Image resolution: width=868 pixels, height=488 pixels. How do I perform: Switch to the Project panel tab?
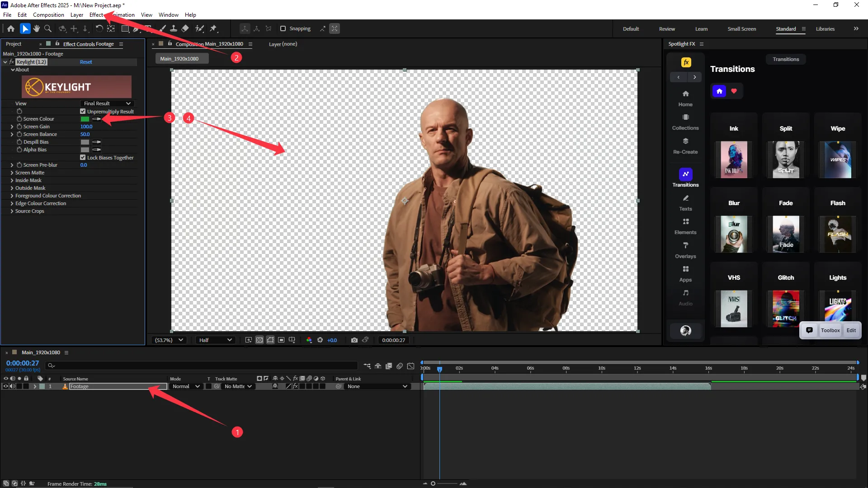coord(14,44)
